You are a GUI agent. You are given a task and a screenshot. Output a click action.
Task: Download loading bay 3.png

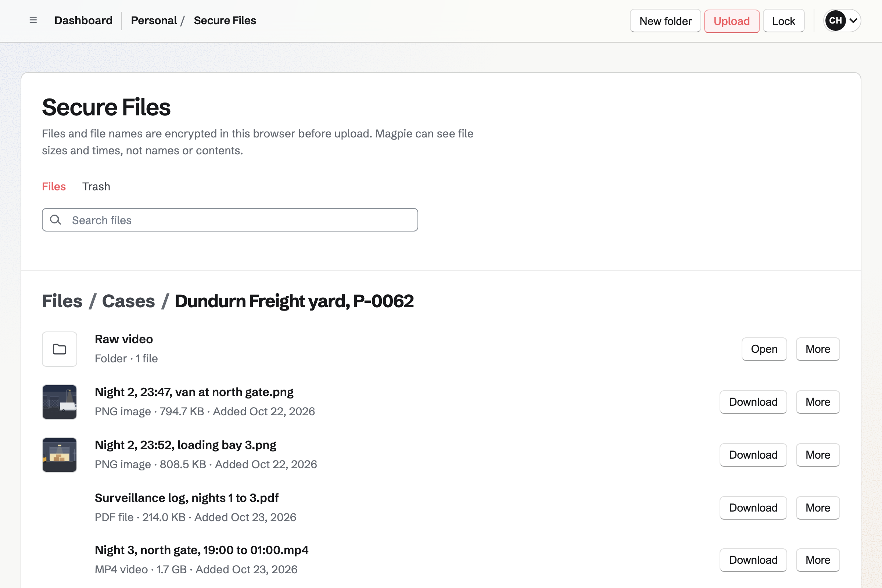point(753,455)
